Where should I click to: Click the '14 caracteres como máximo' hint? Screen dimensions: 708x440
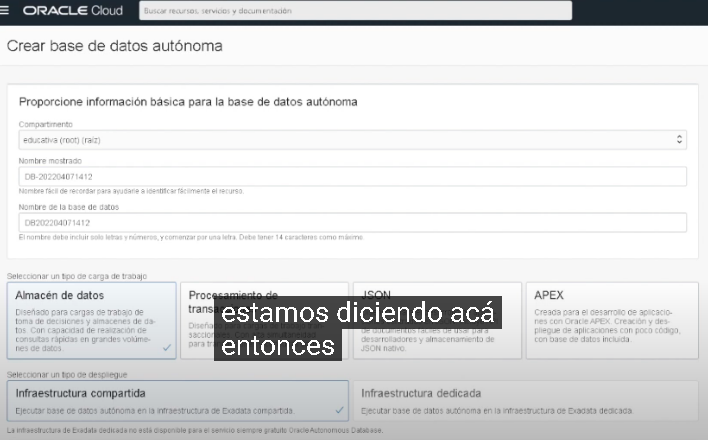click(x=191, y=237)
